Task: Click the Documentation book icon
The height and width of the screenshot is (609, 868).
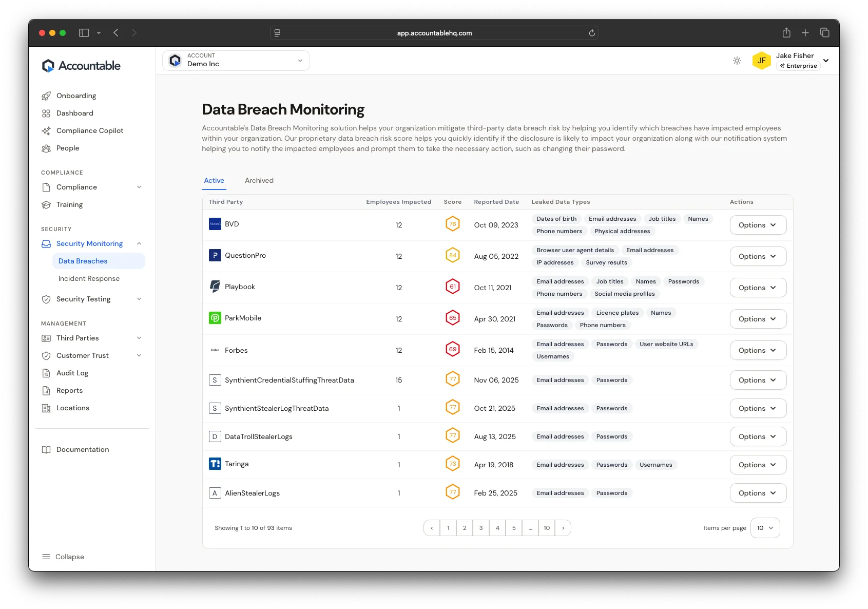Action: click(46, 450)
